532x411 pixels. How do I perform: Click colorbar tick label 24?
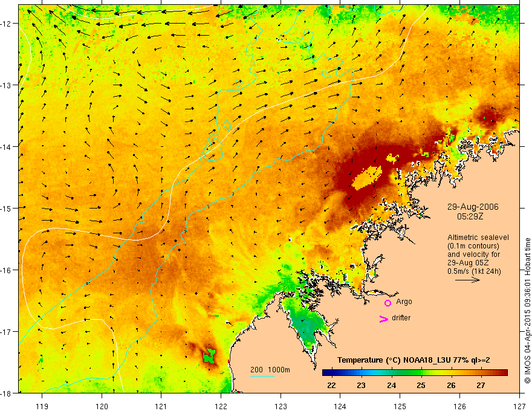click(391, 385)
